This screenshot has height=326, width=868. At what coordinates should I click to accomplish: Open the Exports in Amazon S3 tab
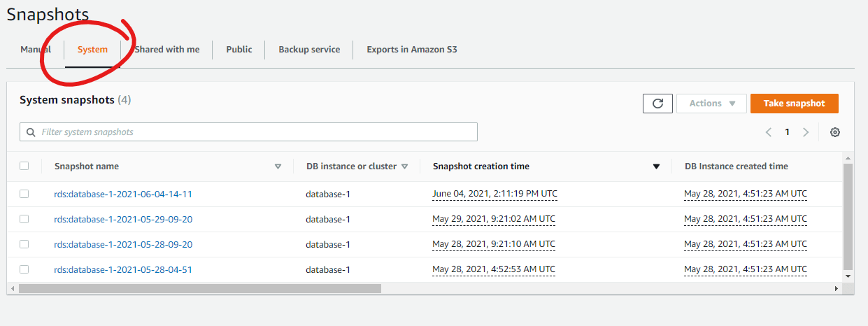point(412,50)
